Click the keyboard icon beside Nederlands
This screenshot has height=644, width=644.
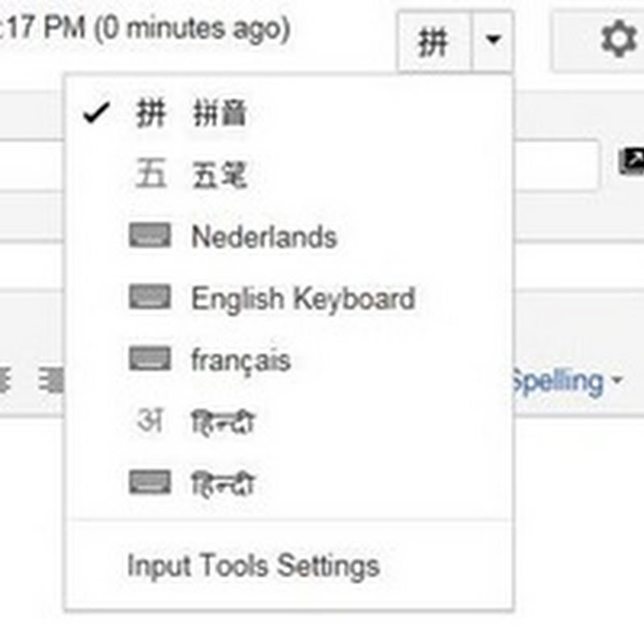click(150, 236)
